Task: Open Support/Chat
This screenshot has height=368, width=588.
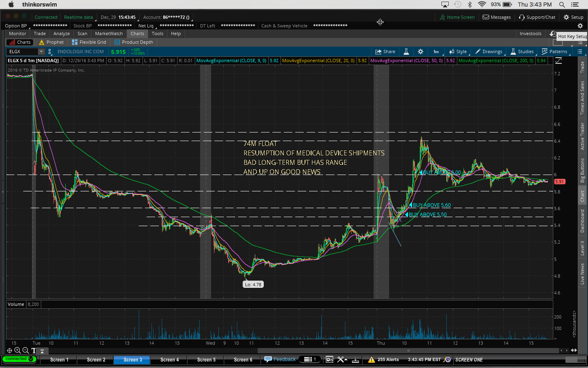Action: point(537,17)
